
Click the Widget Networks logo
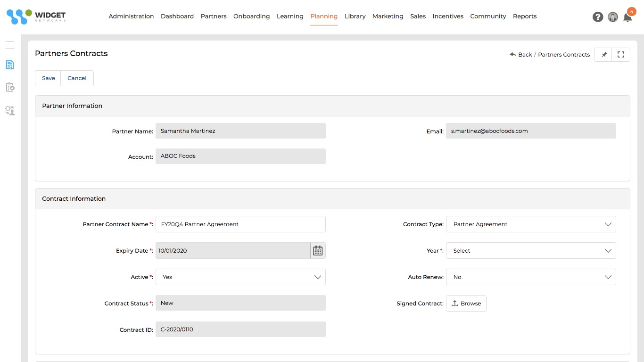click(36, 16)
